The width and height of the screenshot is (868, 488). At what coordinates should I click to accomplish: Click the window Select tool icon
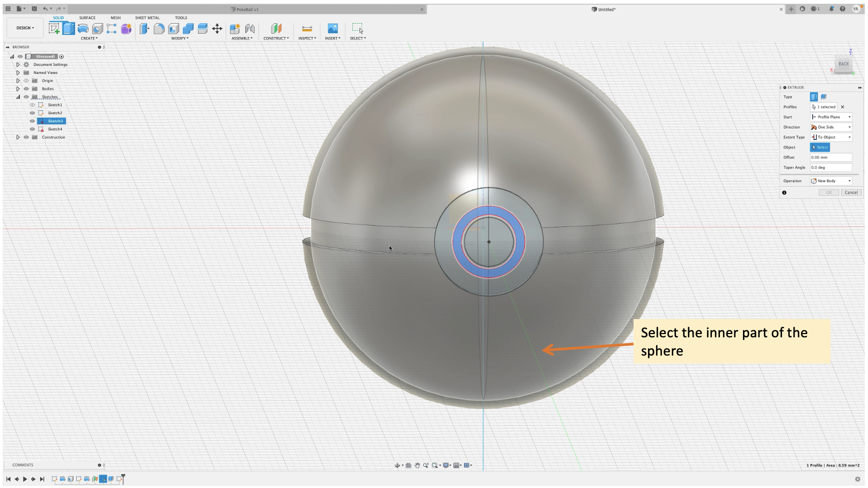click(x=357, y=28)
